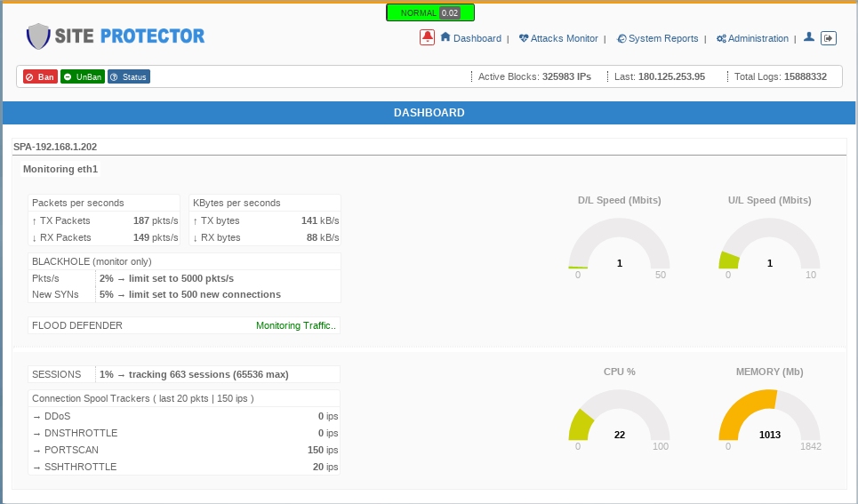This screenshot has width=858, height=504.
Task: Click the Active Blocks 325983 IPs text
Action: click(x=534, y=76)
